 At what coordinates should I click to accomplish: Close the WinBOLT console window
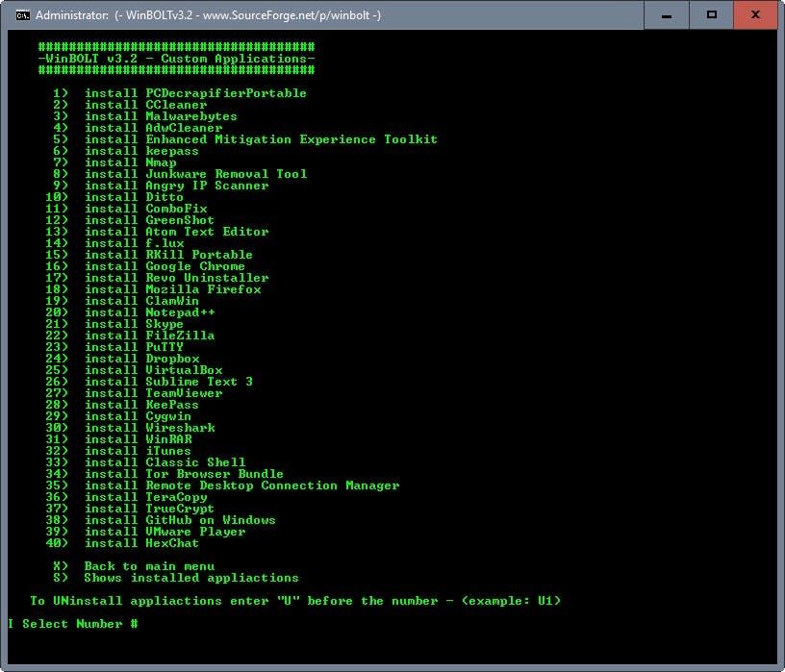(x=755, y=15)
